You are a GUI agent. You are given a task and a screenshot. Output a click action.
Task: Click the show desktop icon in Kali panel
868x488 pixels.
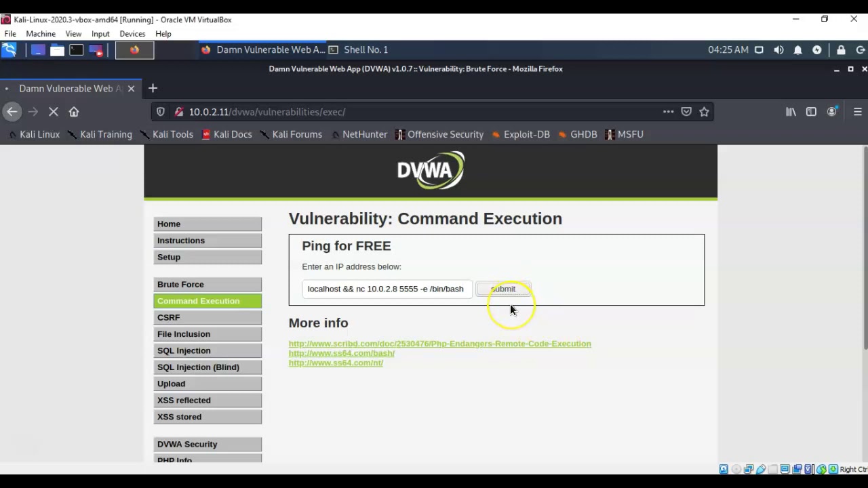[38, 49]
